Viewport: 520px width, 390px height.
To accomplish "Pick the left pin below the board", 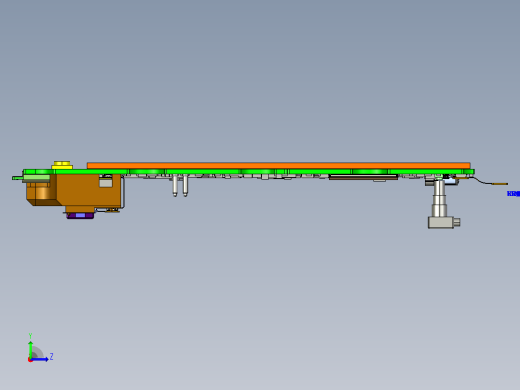I will 175,186.
